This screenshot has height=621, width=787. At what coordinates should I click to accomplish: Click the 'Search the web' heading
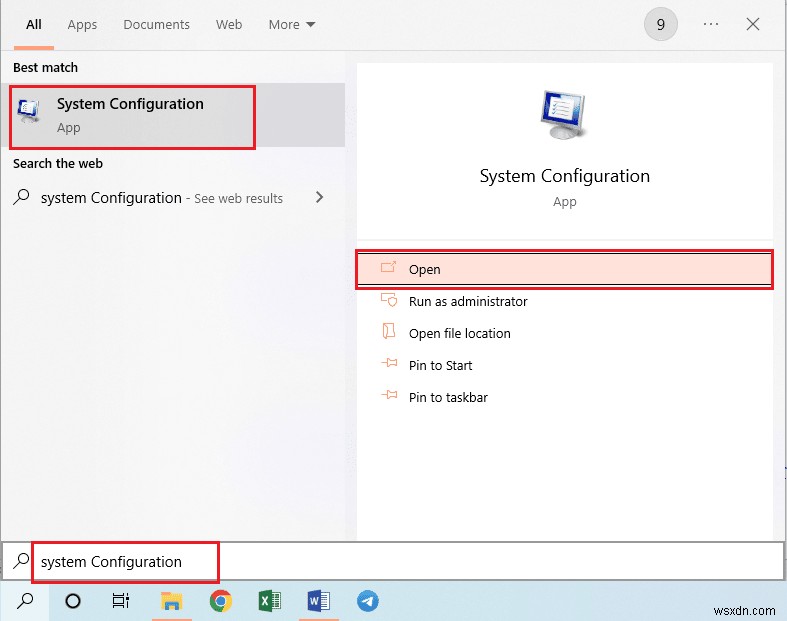(58, 164)
